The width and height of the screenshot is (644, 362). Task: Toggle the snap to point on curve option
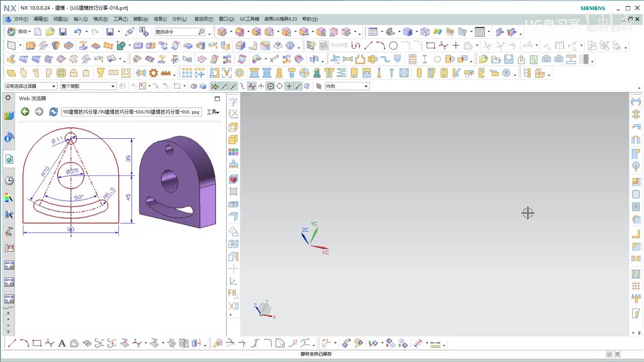[298, 86]
